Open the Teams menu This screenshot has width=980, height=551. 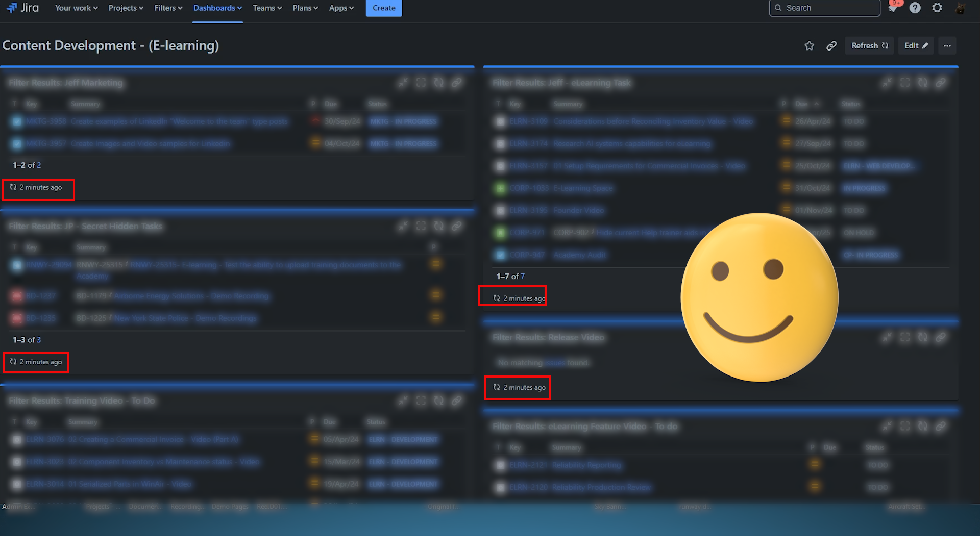(x=267, y=8)
